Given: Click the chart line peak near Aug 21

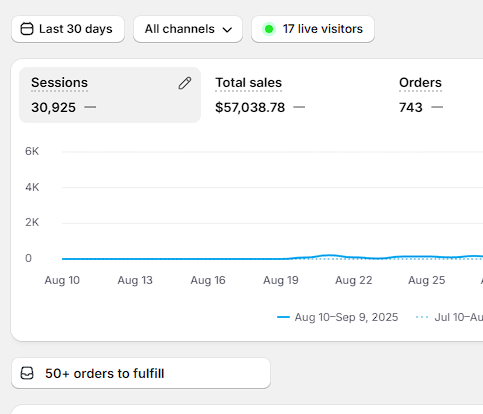Looking at the screenshot, I should [x=328, y=256].
